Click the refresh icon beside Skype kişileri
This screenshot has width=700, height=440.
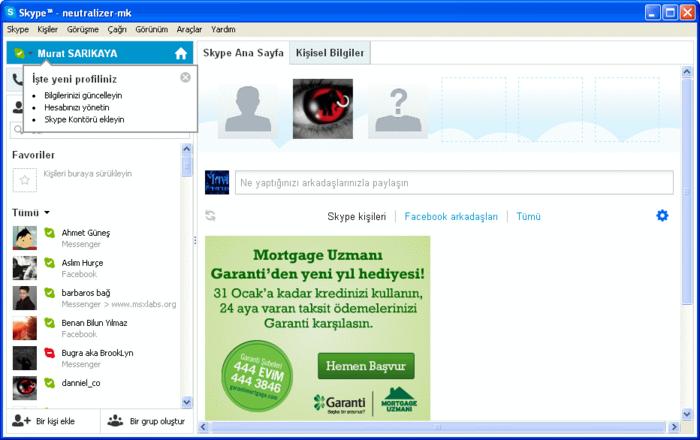click(x=210, y=215)
